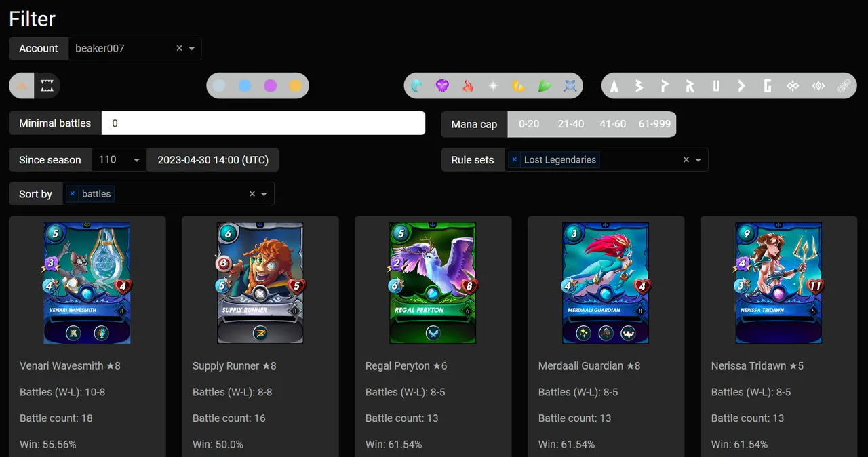Select the Death skull element icon
The width and height of the screenshot is (868, 457).
442,86
